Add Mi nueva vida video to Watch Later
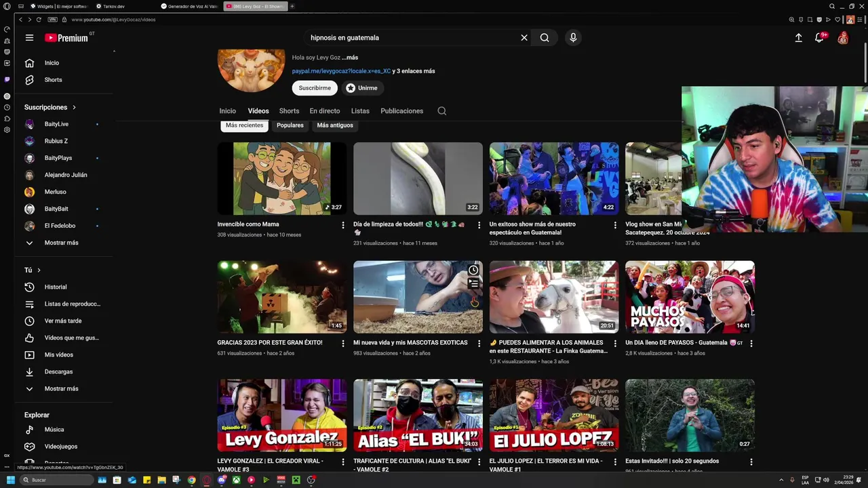Image resolution: width=868 pixels, height=488 pixels. 473,270
